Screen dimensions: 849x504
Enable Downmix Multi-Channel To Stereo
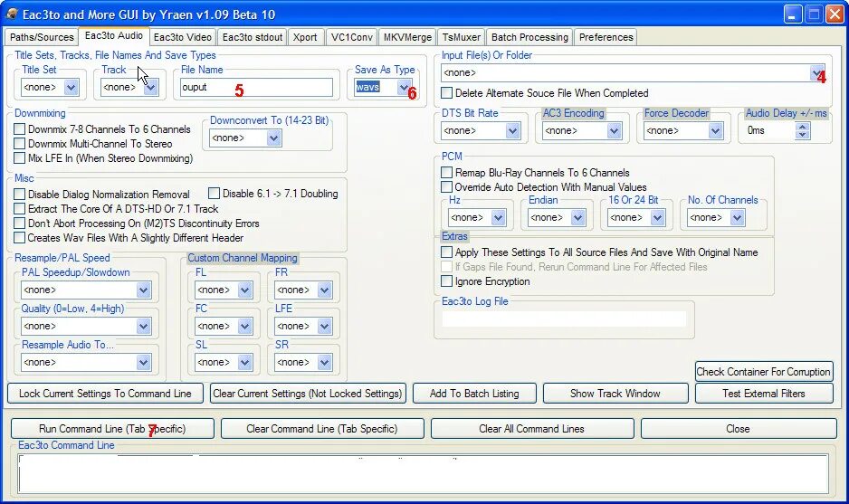tap(20, 144)
